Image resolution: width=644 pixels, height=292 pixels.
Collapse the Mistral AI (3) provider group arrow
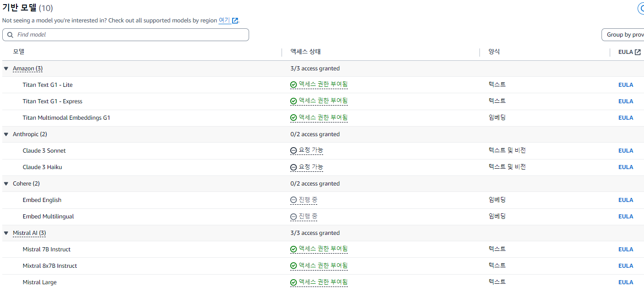[x=6, y=233]
